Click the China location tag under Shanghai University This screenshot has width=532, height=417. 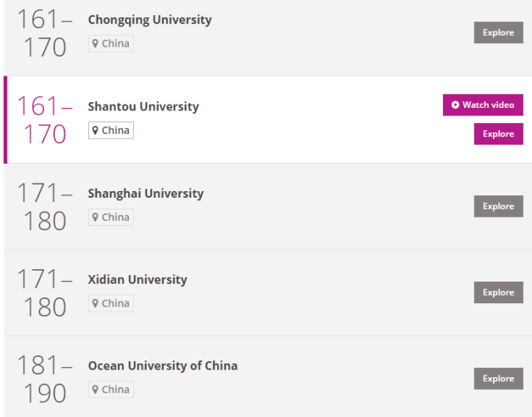(x=111, y=217)
